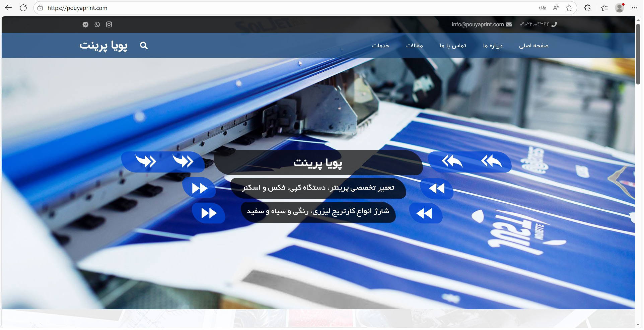Viewport: 644px width, 330px height.
Task: Open the صفحه اصلی menu item
Action: coord(533,46)
